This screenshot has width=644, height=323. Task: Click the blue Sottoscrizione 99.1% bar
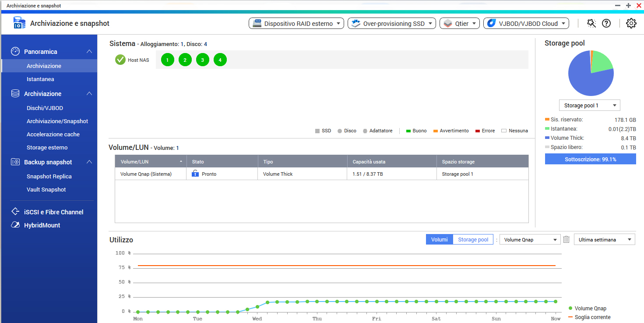[590, 159]
